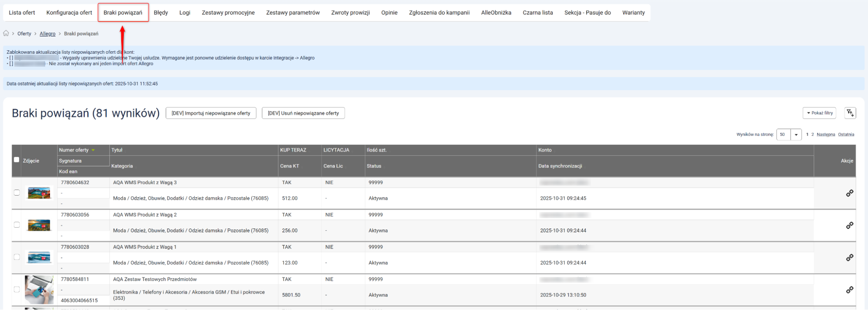Viewport: 868px width, 310px height.
Task: Sort by Numer oferty arrow indicator
Action: click(93, 150)
